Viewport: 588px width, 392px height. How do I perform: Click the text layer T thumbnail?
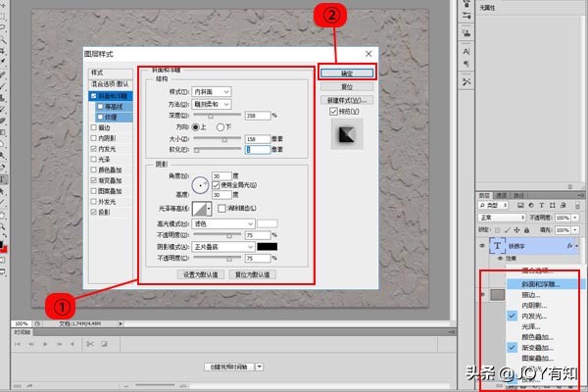point(497,246)
